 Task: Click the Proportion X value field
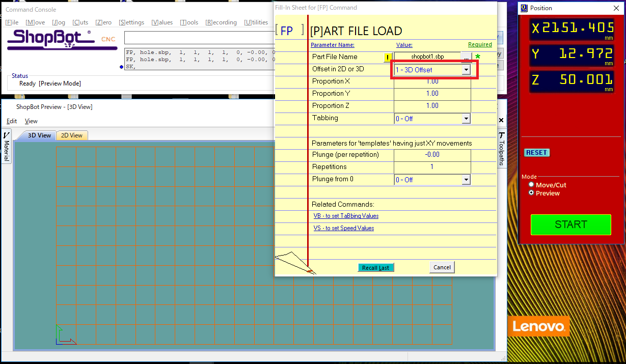(x=432, y=81)
